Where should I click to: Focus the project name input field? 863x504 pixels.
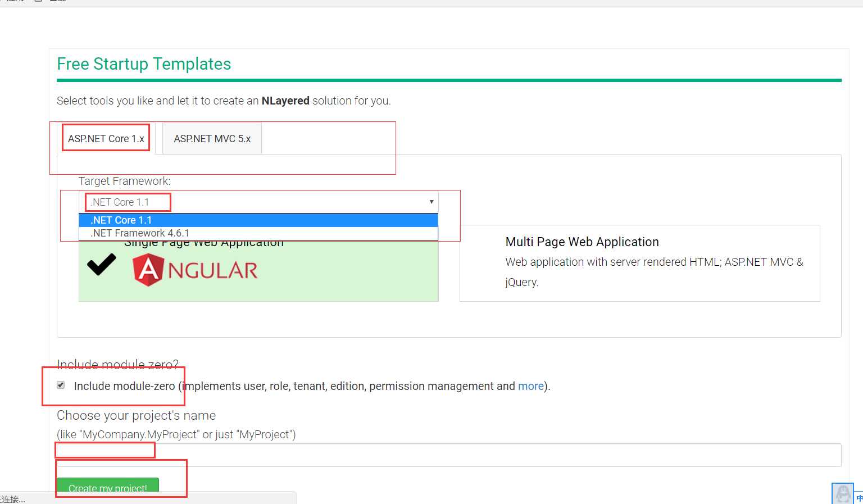point(449,455)
